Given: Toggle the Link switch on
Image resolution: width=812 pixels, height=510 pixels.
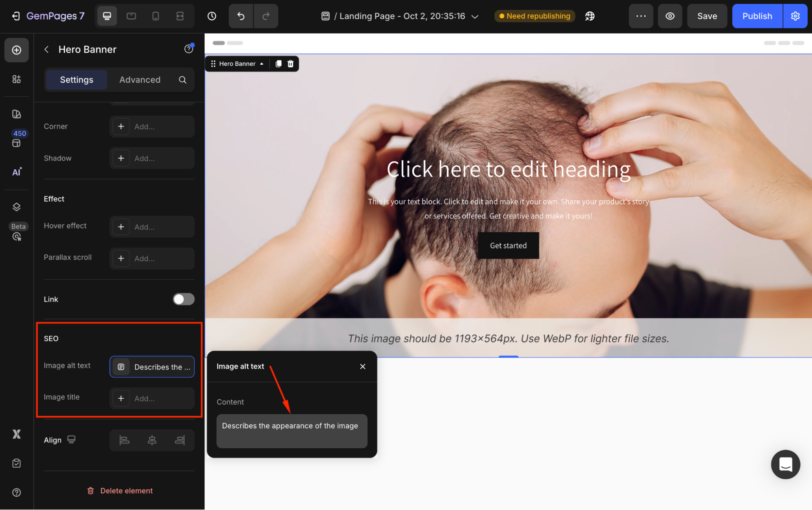Looking at the screenshot, I should point(184,299).
